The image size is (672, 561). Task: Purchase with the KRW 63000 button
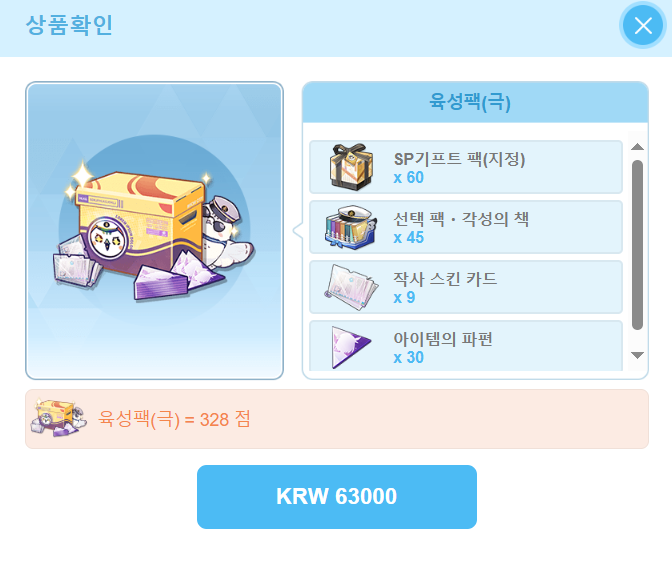point(337,497)
